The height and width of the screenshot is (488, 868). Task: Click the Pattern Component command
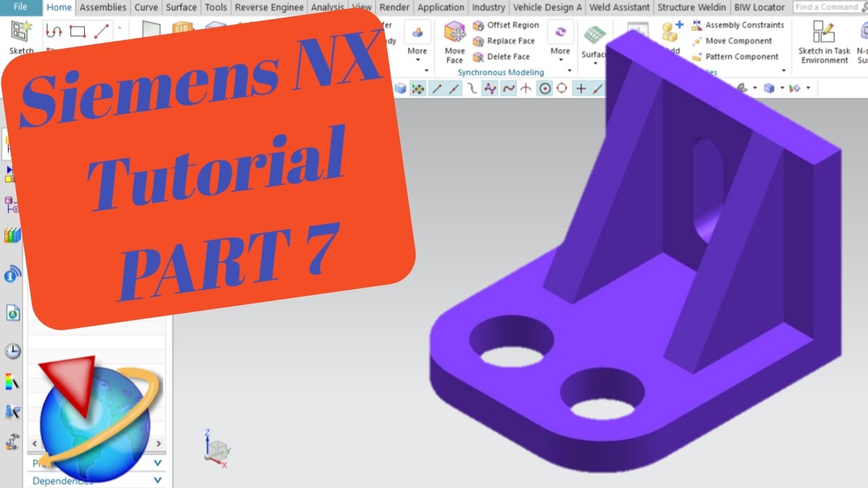click(735, 57)
